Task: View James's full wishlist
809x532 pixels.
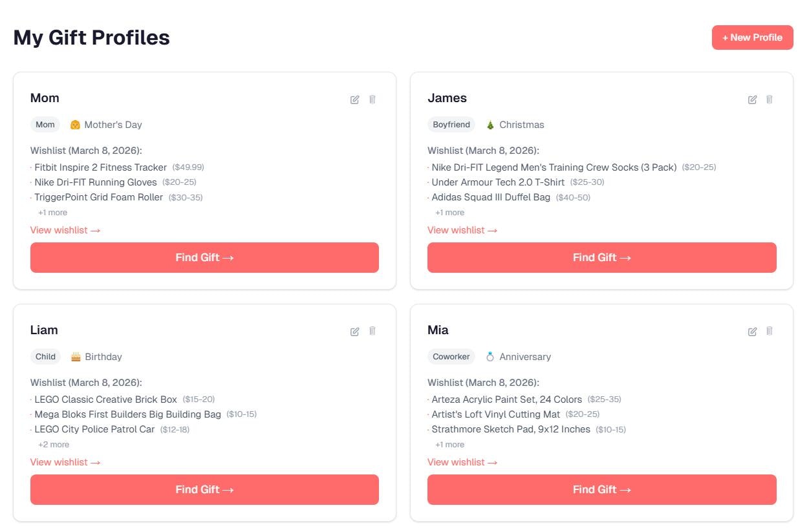Action: pos(462,230)
